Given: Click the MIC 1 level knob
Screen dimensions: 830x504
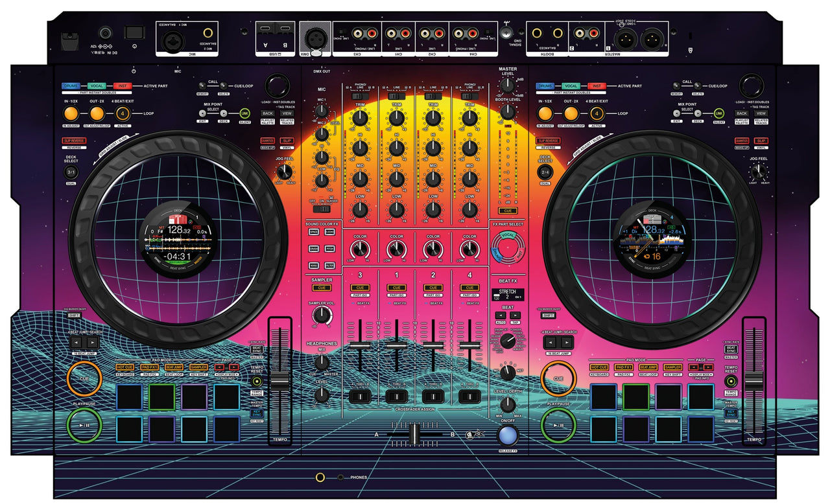Looking at the screenshot, I should coord(322,111).
